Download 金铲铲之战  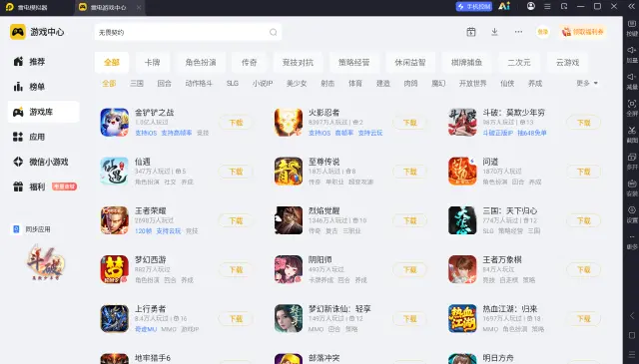236,123
